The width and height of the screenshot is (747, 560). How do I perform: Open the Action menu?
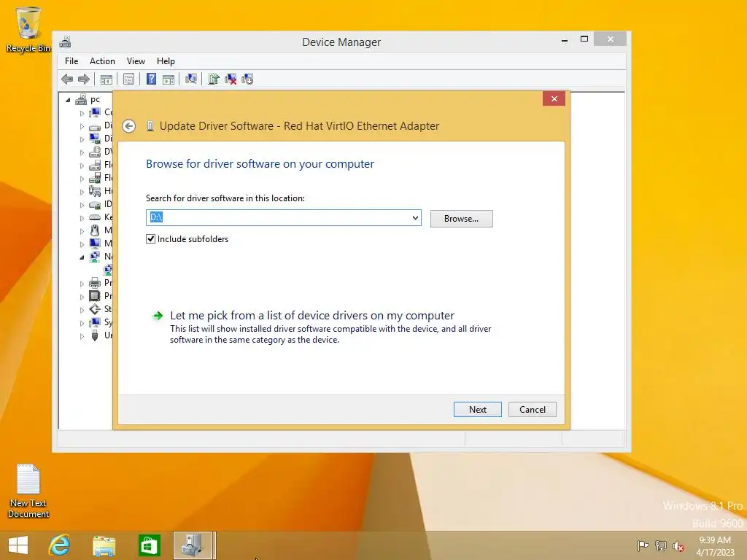(102, 61)
